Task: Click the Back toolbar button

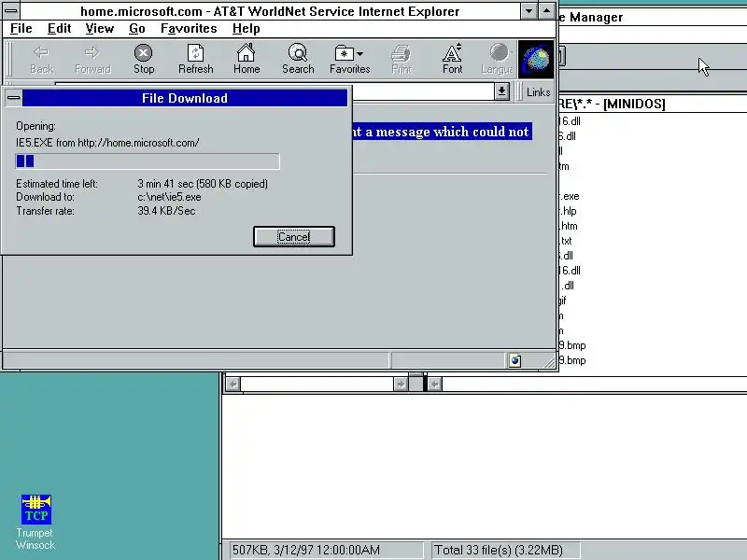Action: tap(42, 60)
